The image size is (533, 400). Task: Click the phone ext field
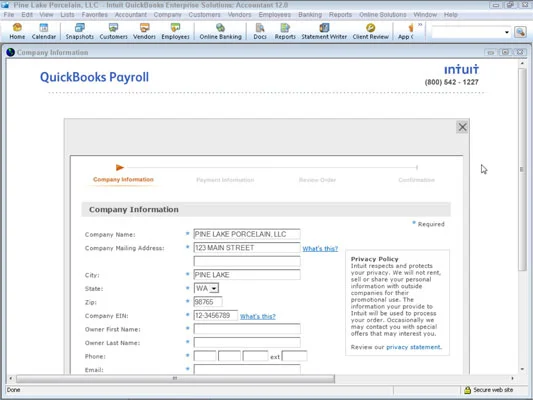coord(294,356)
